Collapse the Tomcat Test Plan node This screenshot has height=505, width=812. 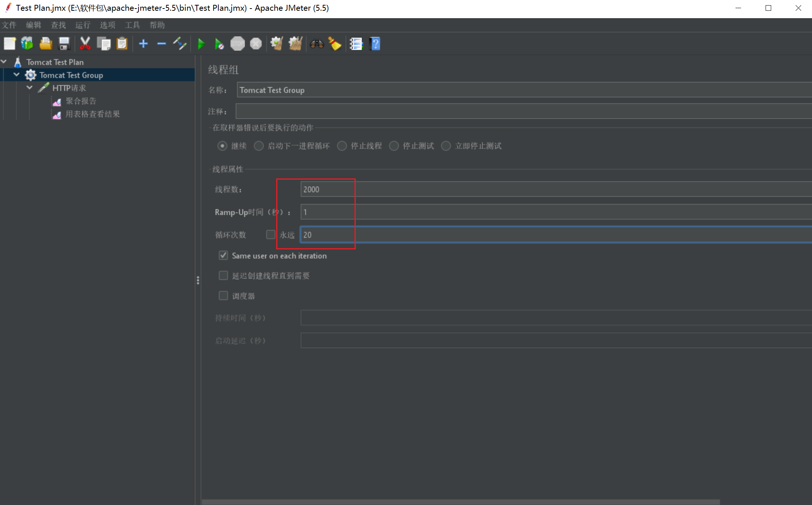click(4, 62)
